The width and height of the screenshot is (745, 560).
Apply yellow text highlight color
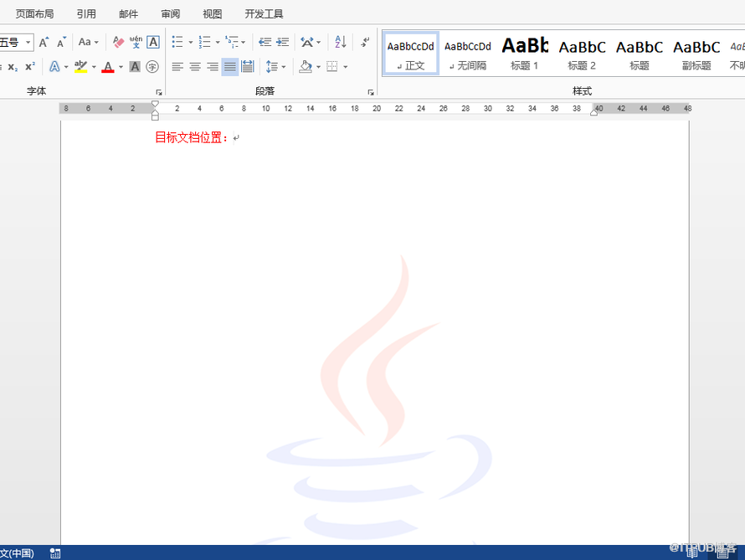pos(80,67)
